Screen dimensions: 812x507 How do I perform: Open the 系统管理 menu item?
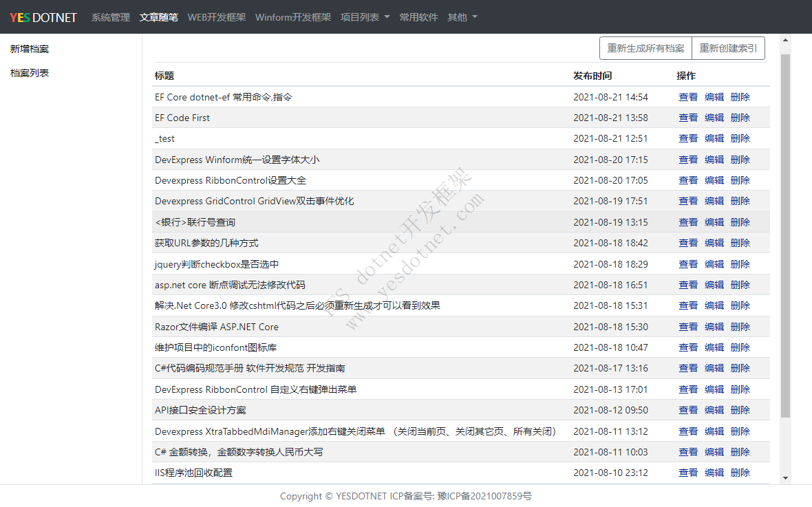point(110,17)
